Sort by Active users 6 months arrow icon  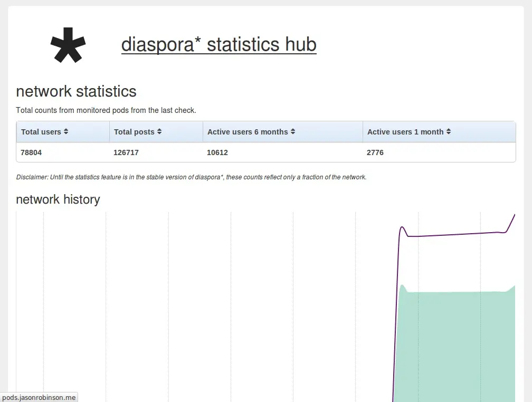pos(293,131)
